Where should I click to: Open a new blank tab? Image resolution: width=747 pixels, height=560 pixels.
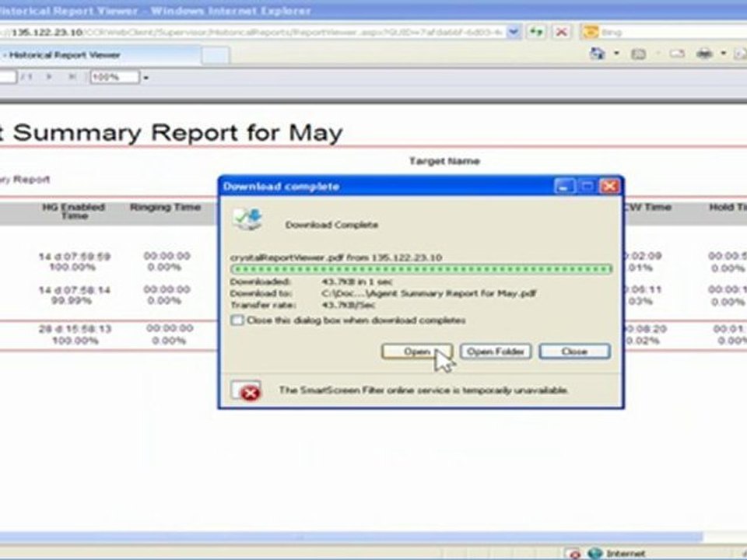point(215,55)
